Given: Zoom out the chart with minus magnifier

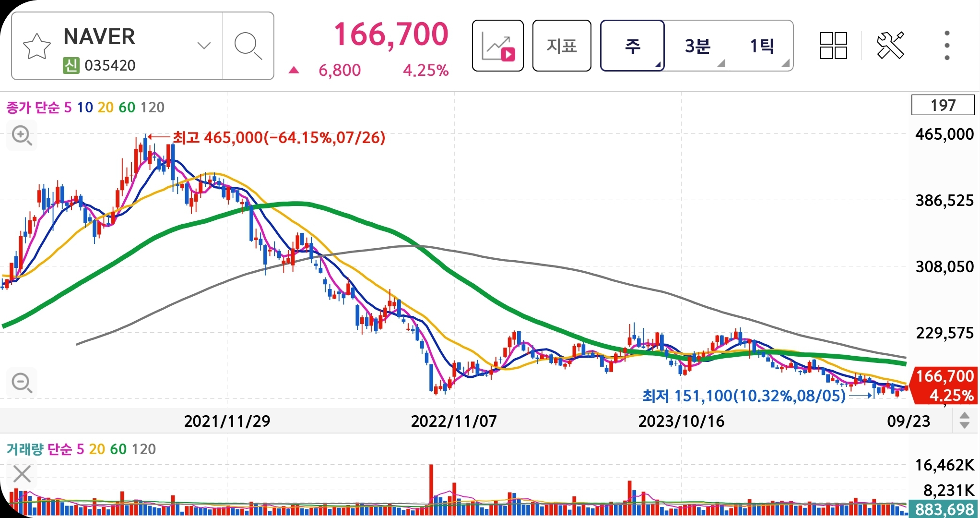Looking at the screenshot, I should [x=22, y=383].
